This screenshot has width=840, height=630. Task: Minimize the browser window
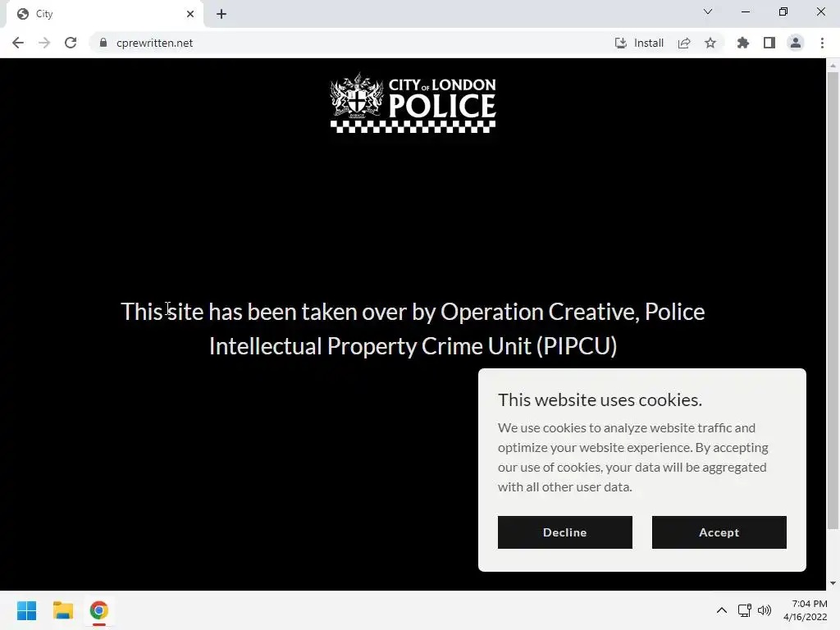point(746,11)
